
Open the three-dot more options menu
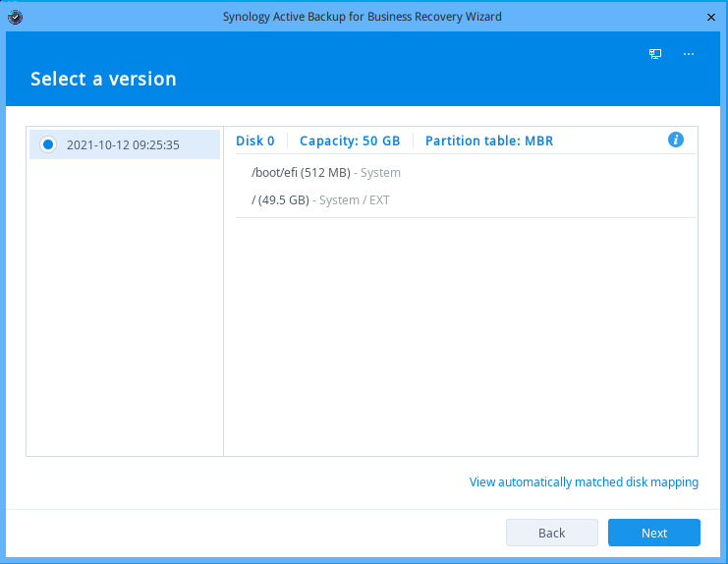pos(689,54)
